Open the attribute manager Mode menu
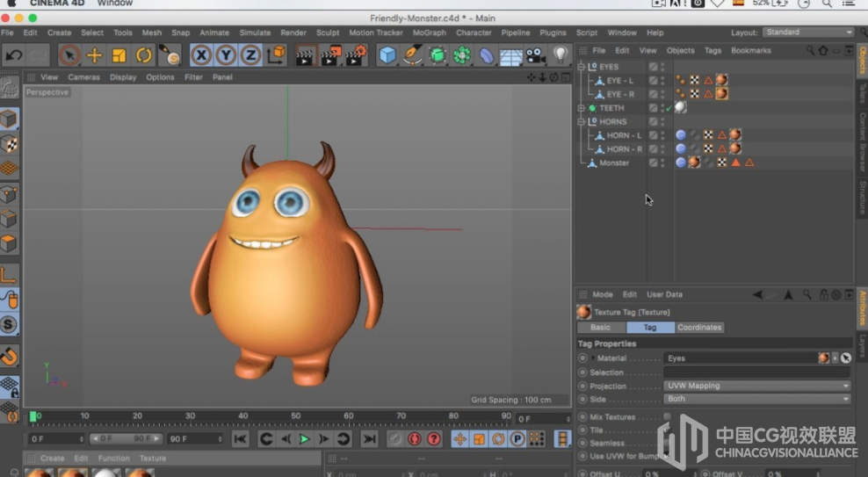Viewport: 868px width, 477px height. (x=603, y=295)
